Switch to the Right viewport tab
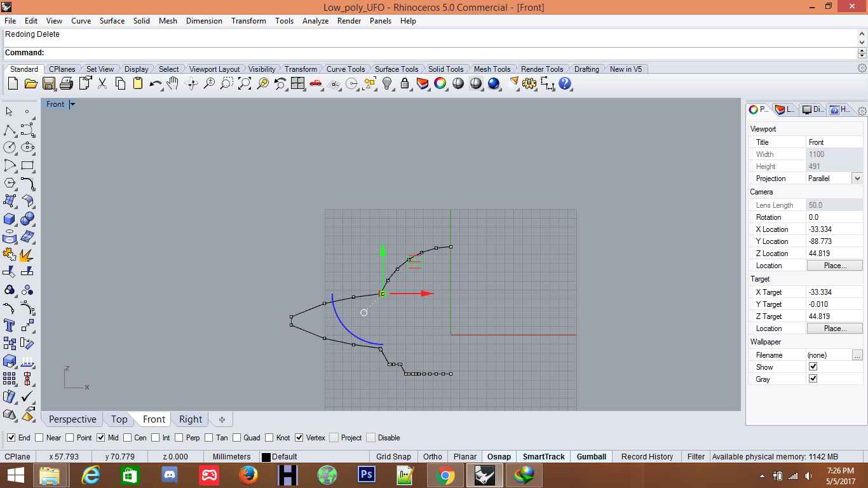The width and height of the screenshot is (868, 488). [191, 419]
